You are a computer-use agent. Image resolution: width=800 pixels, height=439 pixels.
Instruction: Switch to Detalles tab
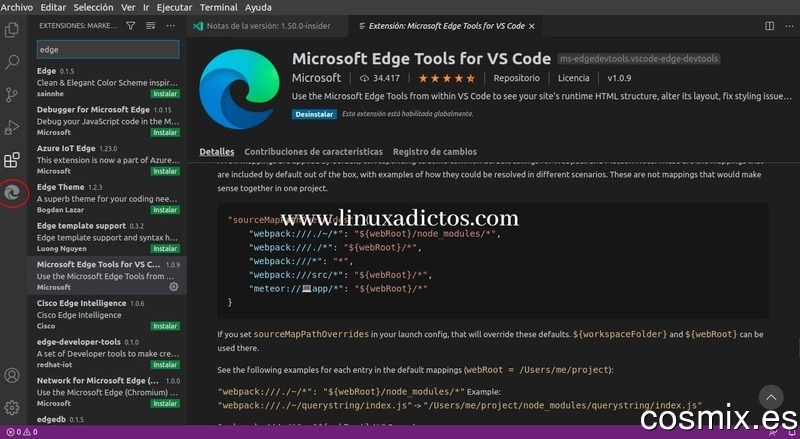tap(217, 152)
